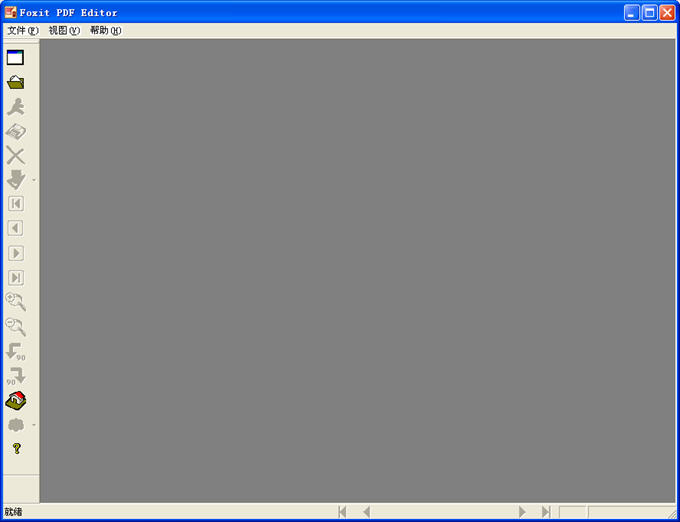Click the running figure icon in toolbar

click(15, 107)
